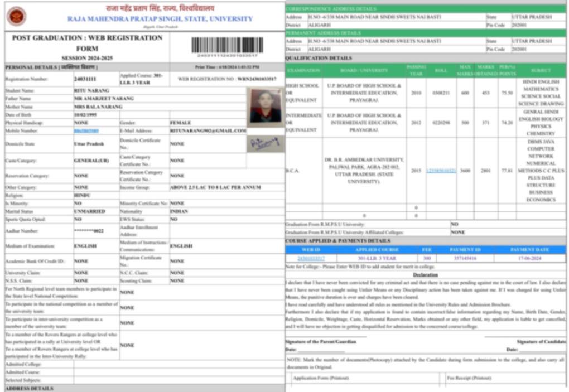Image resolution: width=569 pixels, height=392 pixels.
Task: Select passing year 2012 cell
Action: click(x=416, y=123)
